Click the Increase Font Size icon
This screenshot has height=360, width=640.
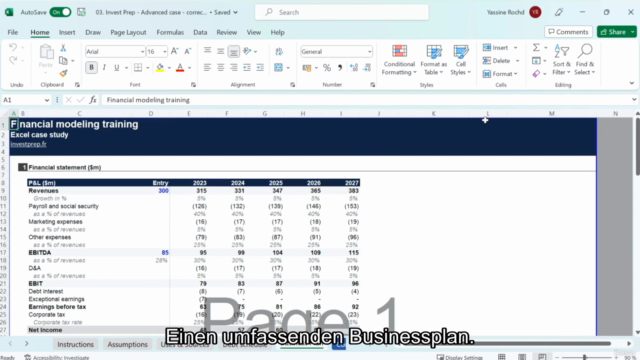(175, 51)
